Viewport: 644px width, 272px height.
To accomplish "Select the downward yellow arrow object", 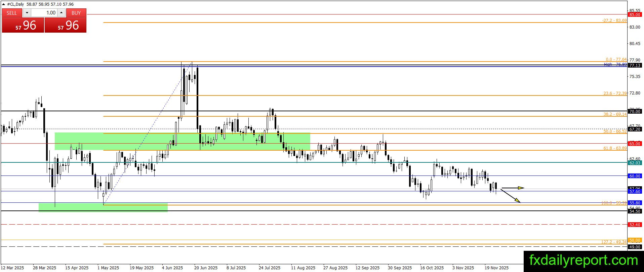I will 511,196.
